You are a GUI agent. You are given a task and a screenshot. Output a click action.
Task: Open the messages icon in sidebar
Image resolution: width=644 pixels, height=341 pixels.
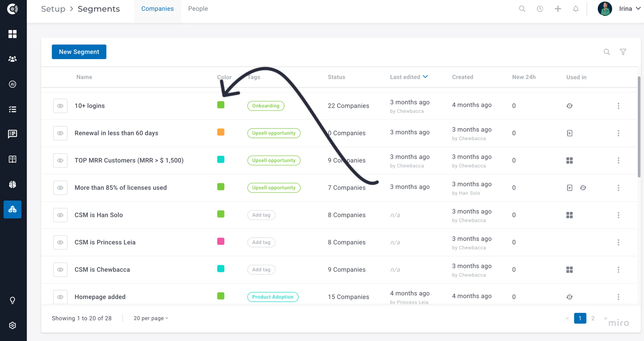pyautogui.click(x=12, y=134)
